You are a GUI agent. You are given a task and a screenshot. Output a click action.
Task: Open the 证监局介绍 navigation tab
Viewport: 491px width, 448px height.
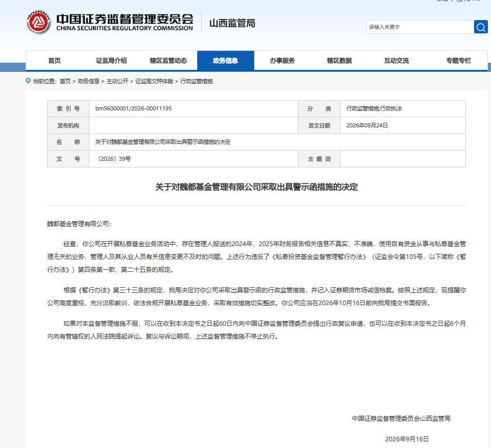click(x=111, y=61)
